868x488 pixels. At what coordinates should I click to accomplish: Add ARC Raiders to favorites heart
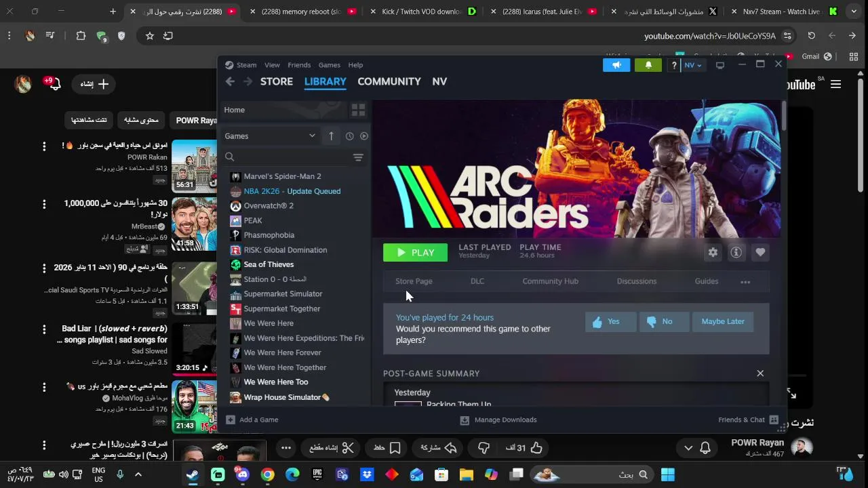[x=760, y=252]
